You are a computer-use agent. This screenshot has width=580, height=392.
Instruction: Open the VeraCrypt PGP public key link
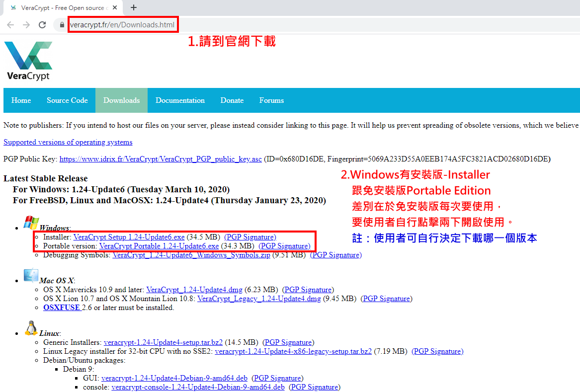tap(161, 159)
